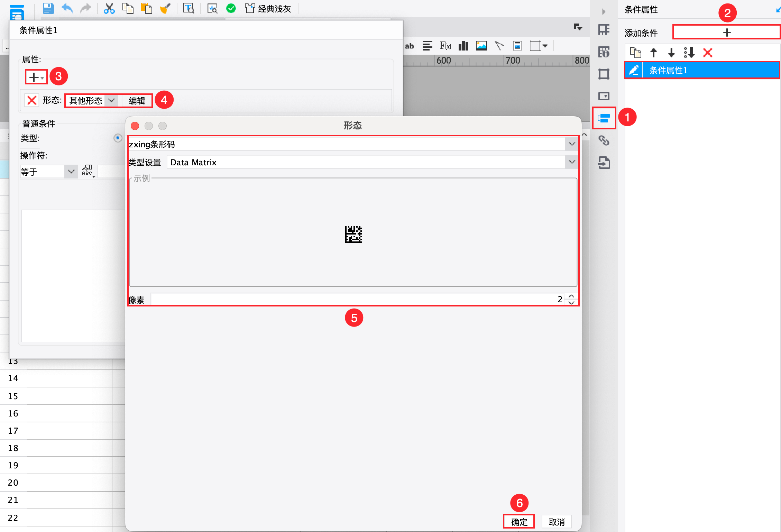The height and width of the screenshot is (532, 781).
Task: Click the text alignment icon in the insert toolbar
Action: click(428, 46)
